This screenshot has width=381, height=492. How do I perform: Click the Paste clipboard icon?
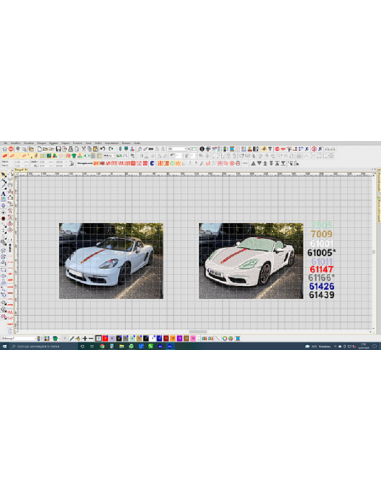pos(95,149)
